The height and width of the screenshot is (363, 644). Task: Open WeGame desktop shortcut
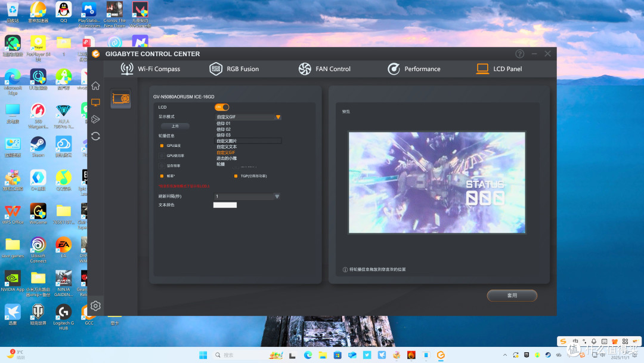tap(38, 214)
